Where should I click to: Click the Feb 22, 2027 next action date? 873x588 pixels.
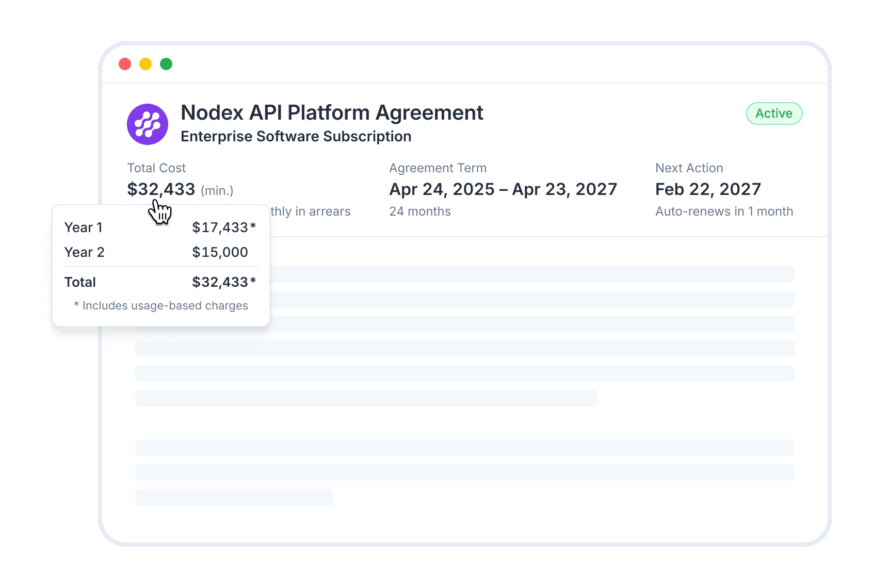[708, 189]
